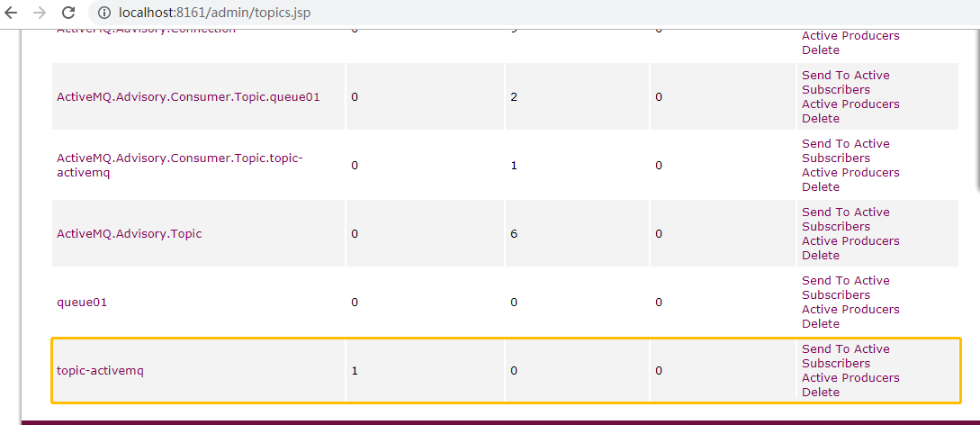Delete the topic-activemq topic
This screenshot has height=425, width=980.
[821, 392]
